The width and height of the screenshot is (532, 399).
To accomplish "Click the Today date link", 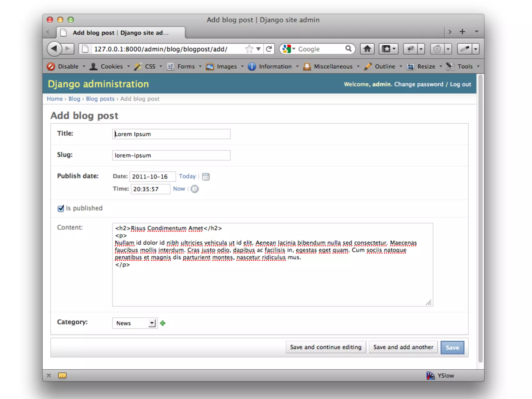I will pos(187,176).
